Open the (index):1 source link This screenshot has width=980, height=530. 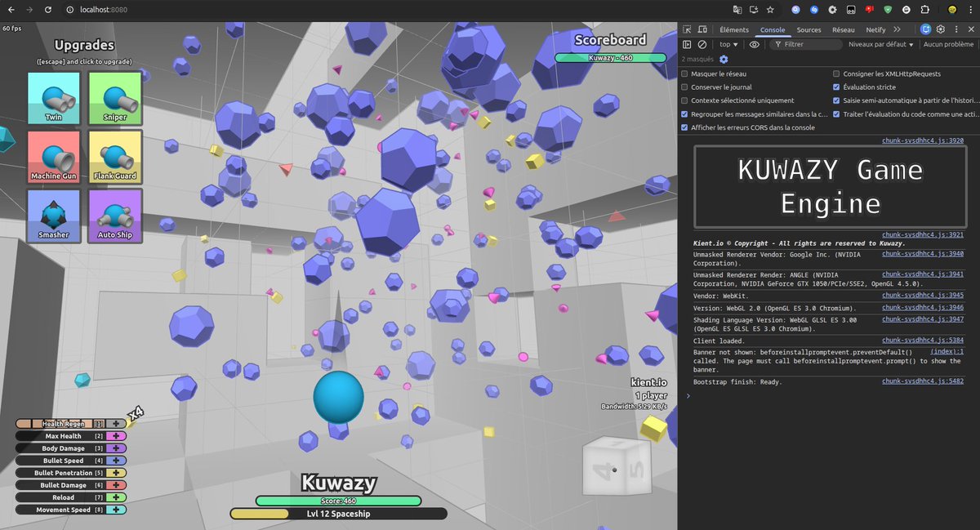click(x=947, y=351)
